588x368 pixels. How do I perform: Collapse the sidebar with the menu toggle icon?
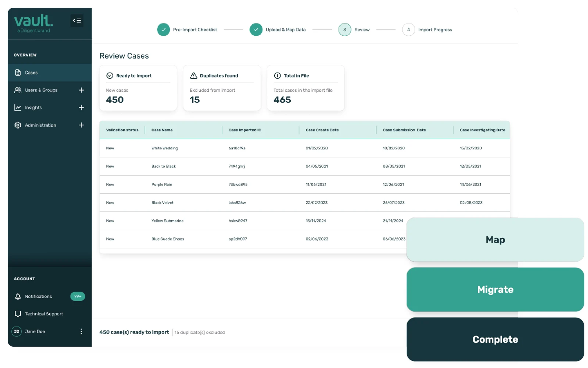[x=77, y=21]
